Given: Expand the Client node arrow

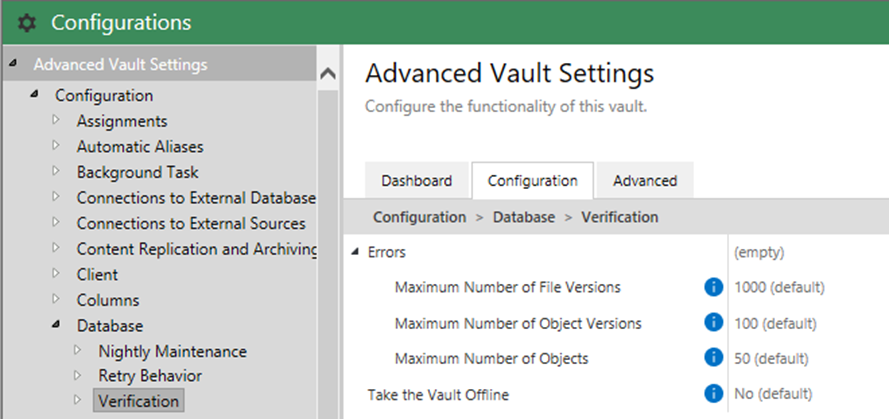Looking at the screenshot, I should [56, 273].
